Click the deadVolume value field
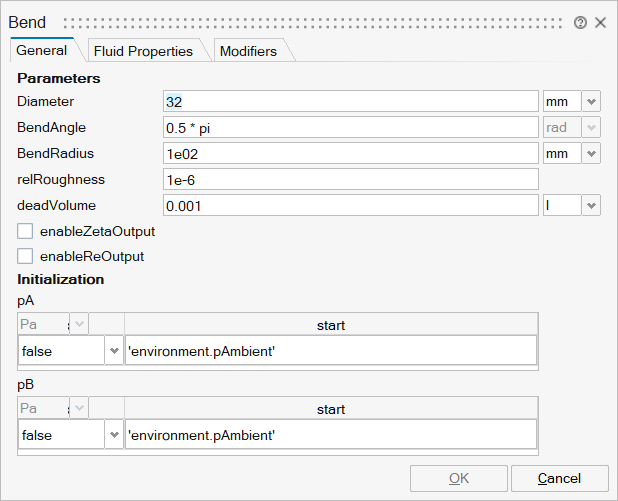The width and height of the screenshot is (618, 501). [350, 205]
